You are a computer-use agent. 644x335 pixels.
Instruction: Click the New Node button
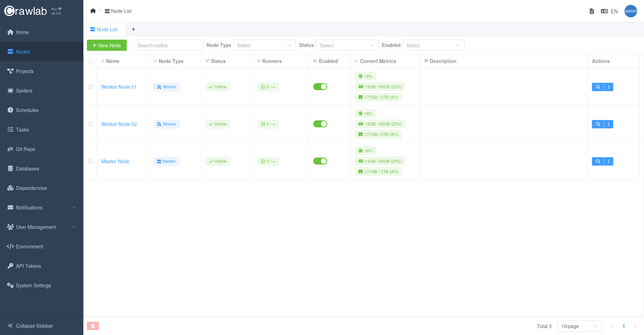107,45
